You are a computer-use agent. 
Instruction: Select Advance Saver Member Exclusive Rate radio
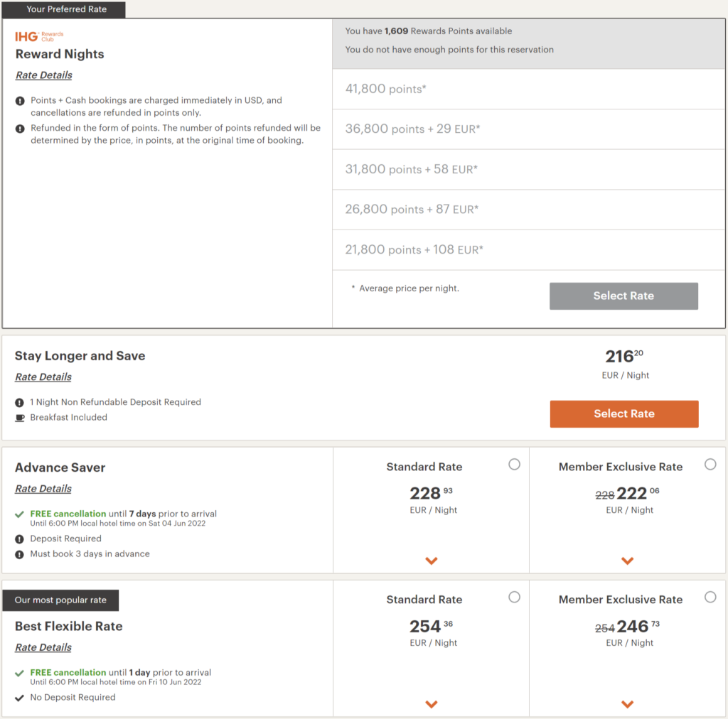(x=710, y=464)
